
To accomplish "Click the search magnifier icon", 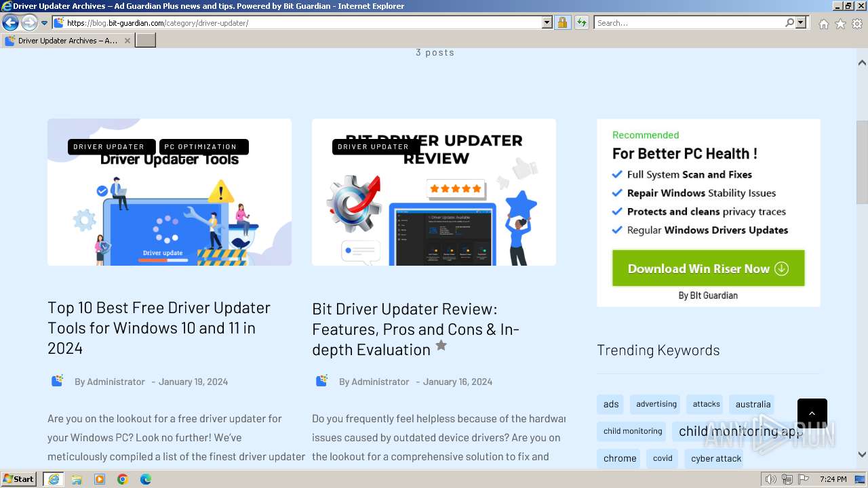I will click(789, 23).
